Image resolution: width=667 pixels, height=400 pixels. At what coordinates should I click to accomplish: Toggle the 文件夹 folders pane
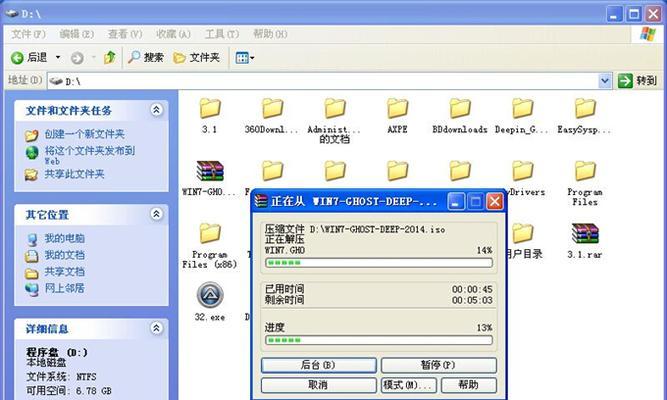pos(197,57)
